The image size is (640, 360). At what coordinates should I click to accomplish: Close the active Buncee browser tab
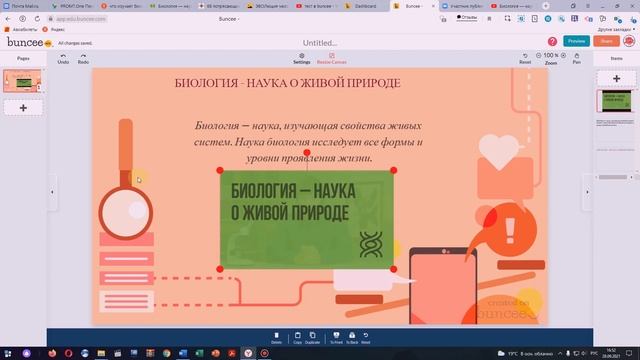pyautogui.click(x=433, y=6)
